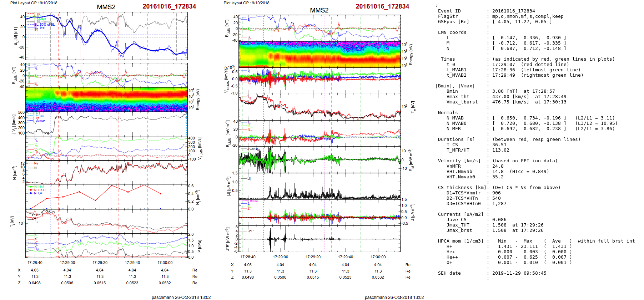Image resolution: width=644 pixels, height=300 pixels.
Task: Click the LMN coords heading
Action: click(x=452, y=32)
